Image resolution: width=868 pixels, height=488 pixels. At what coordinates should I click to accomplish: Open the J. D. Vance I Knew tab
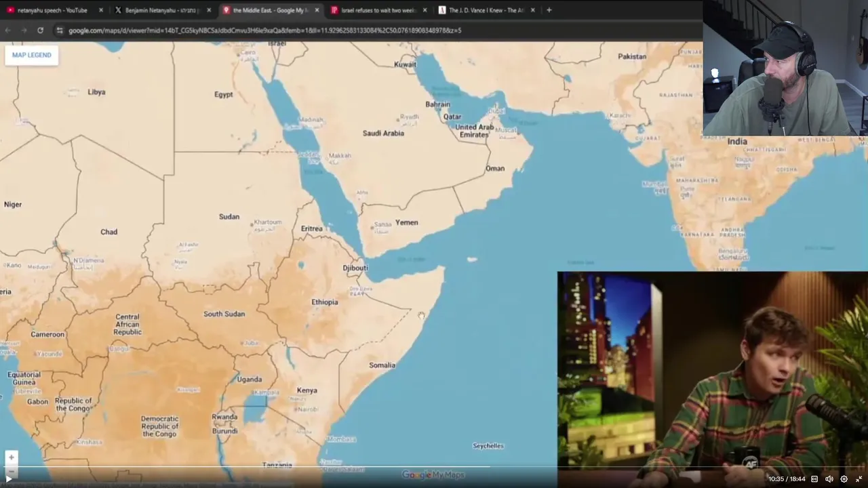tap(486, 10)
